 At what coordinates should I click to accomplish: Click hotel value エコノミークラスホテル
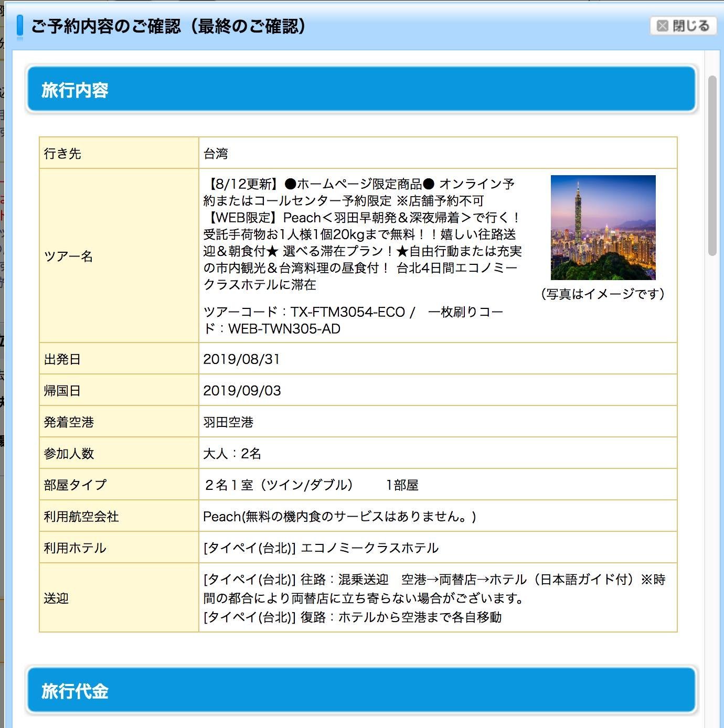tap(369, 548)
